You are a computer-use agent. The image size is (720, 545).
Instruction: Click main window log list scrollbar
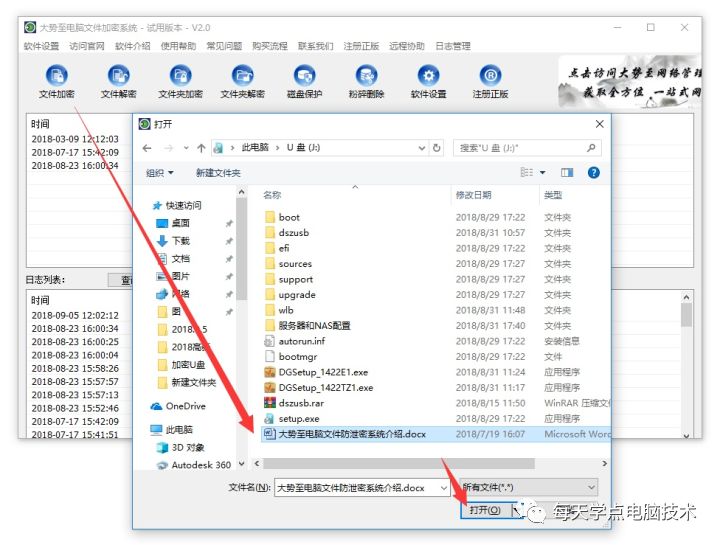click(x=686, y=315)
